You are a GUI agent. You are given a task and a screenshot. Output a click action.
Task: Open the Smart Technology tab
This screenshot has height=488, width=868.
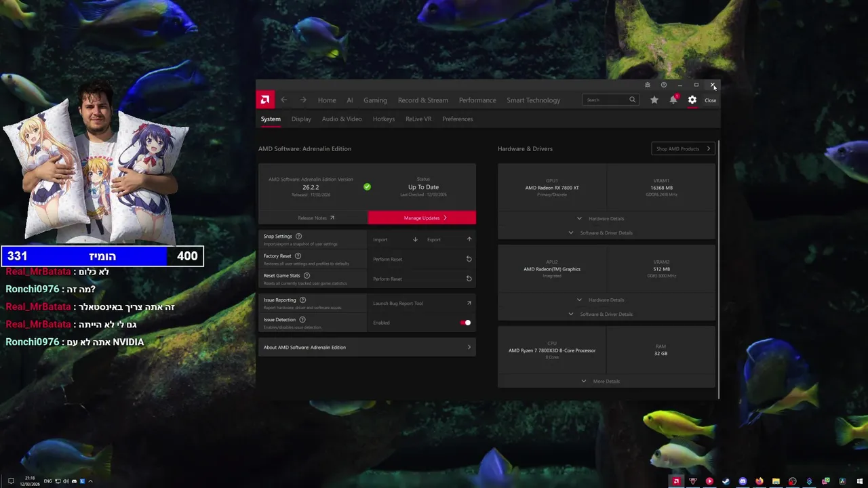pos(534,100)
